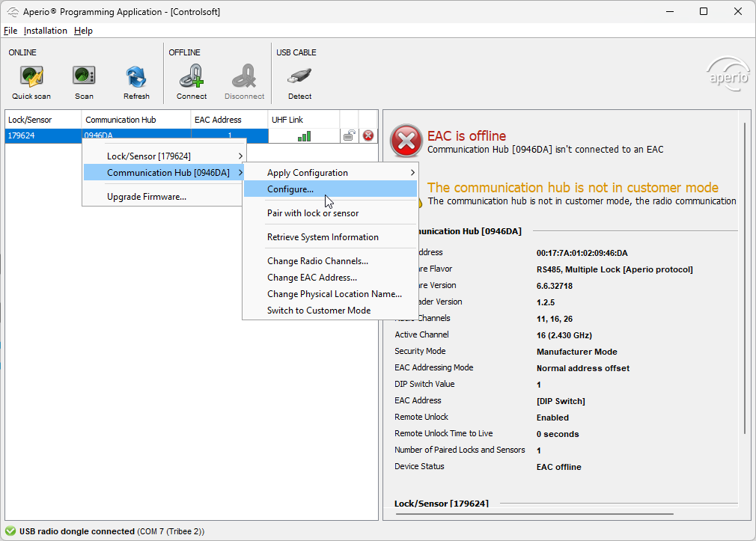Click 'Number of Paired Locks and Sensors' label

[460, 450]
